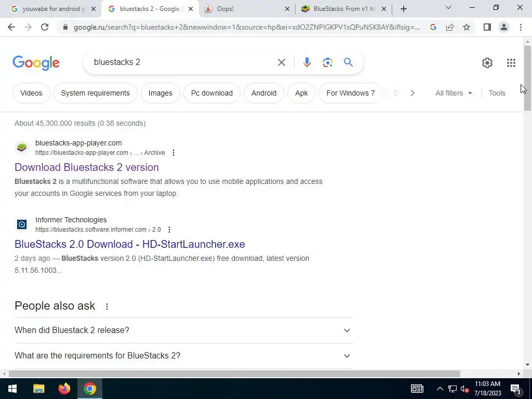
Task: Select Pc download filter chip
Action: pos(212,93)
